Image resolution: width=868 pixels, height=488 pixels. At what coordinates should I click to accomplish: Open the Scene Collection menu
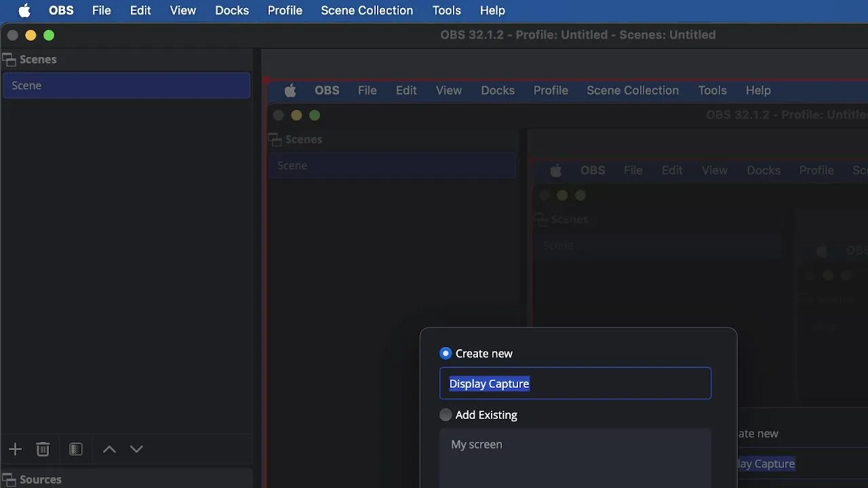[367, 10]
